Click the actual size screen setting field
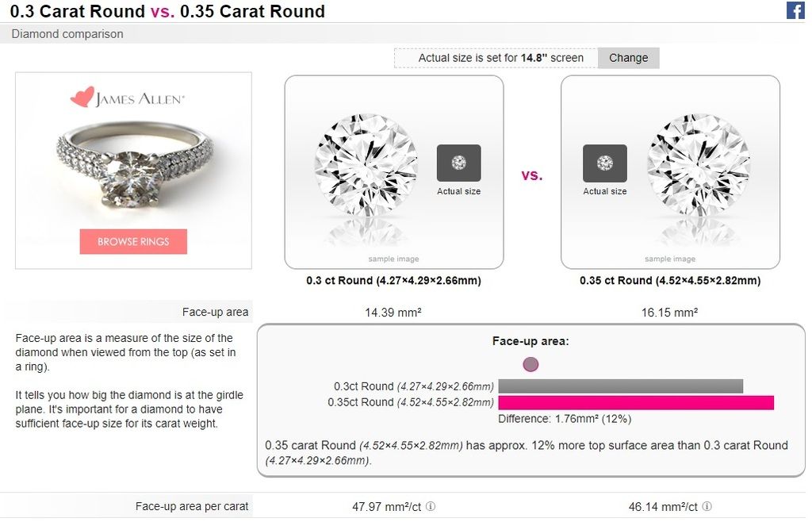This screenshot has width=812, height=522. pos(496,58)
